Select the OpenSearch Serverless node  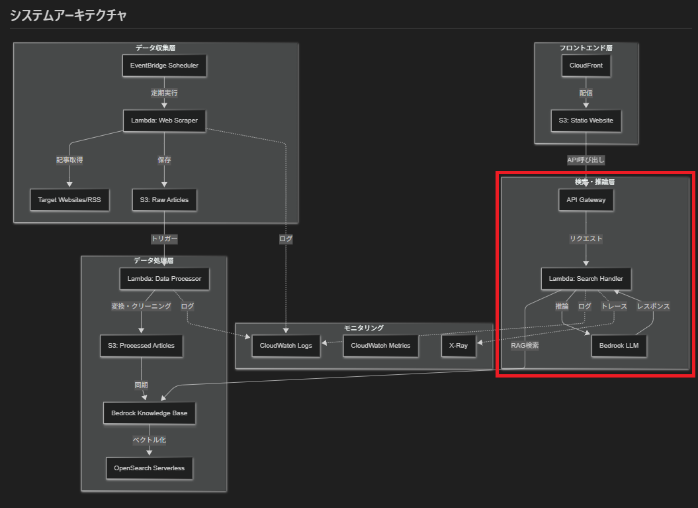(149, 466)
